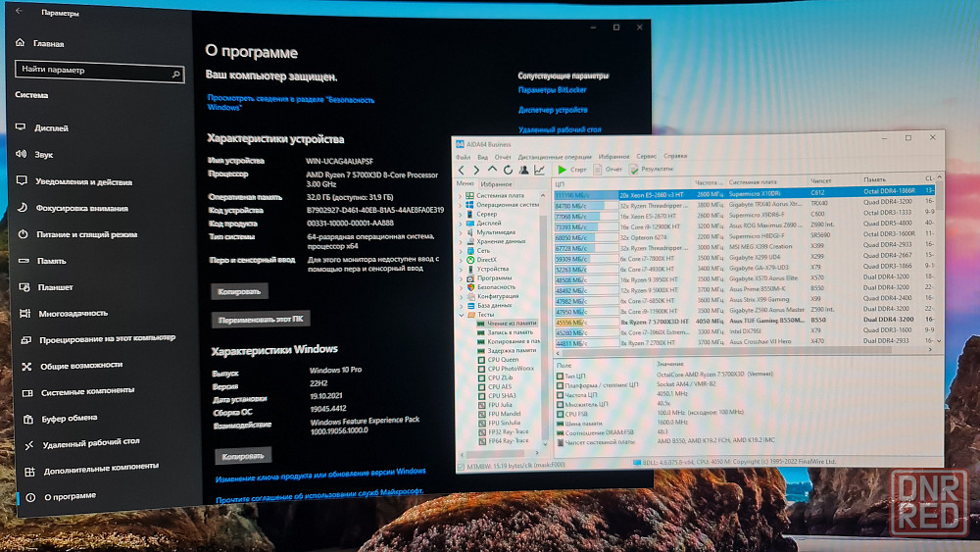Select the FP32 Ray-Trace test
980x552 pixels.
[x=504, y=431]
